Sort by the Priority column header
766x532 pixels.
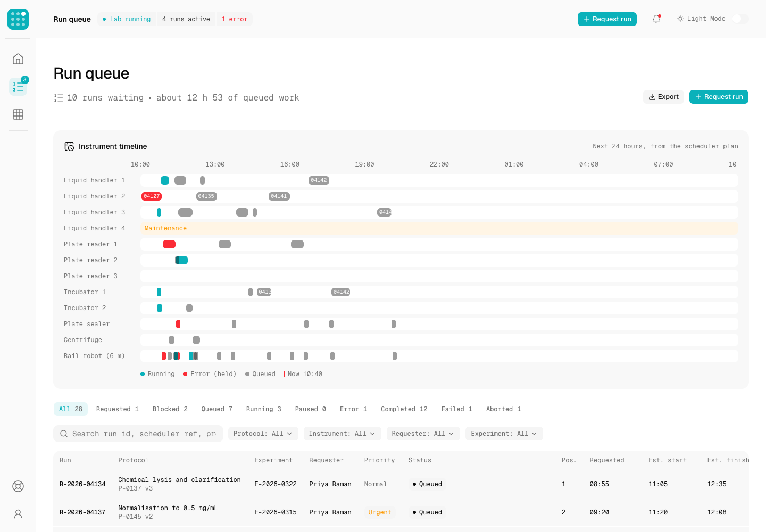[379, 460]
